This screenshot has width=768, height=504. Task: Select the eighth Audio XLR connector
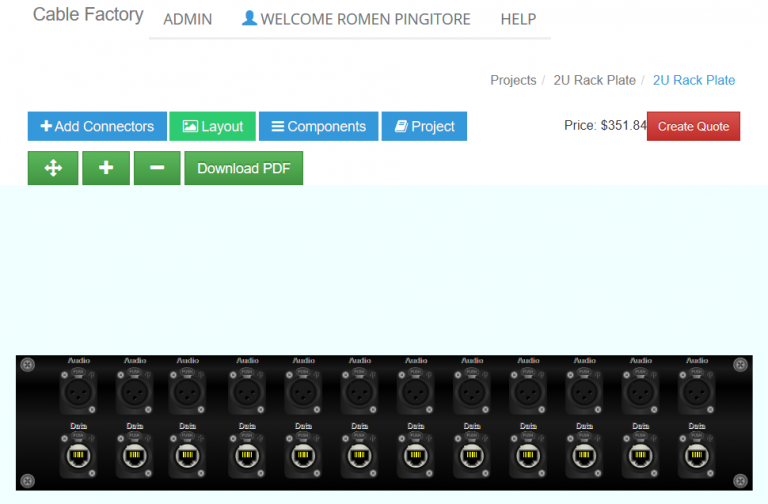(472, 391)
